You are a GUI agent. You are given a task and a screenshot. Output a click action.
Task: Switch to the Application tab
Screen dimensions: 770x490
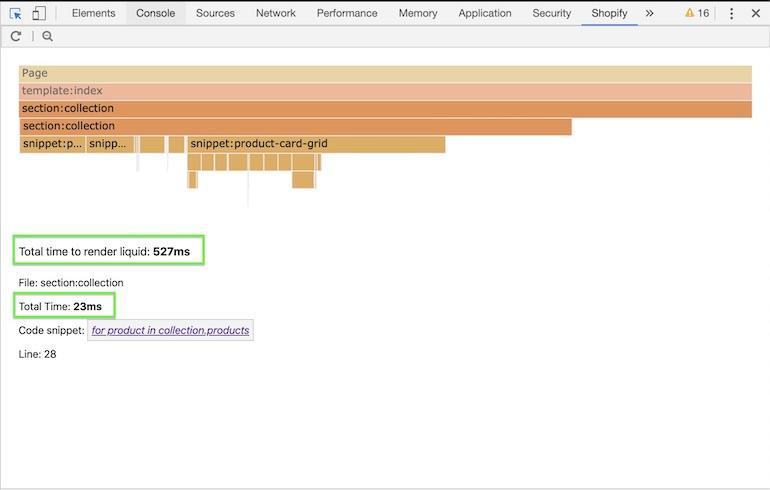click(x=485, y=13)
